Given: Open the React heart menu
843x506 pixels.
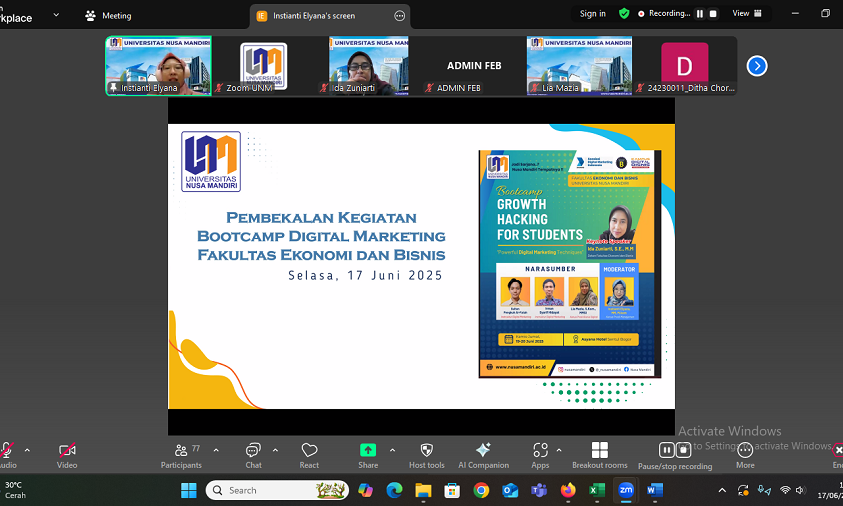Looking at the screenshot, I should 309,455.
